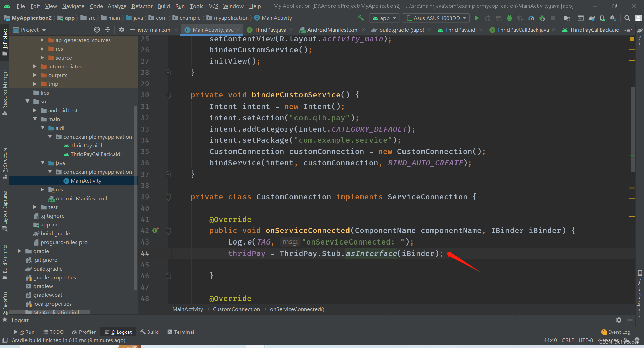Click the Project tree vertical scrollbar
Viewport: 644px width, 348px height.
135,198
